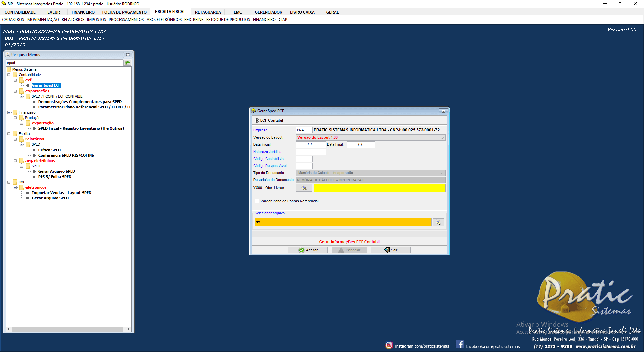Click the relatórios folder icon

pyautogui.click(x=22, y=139)
